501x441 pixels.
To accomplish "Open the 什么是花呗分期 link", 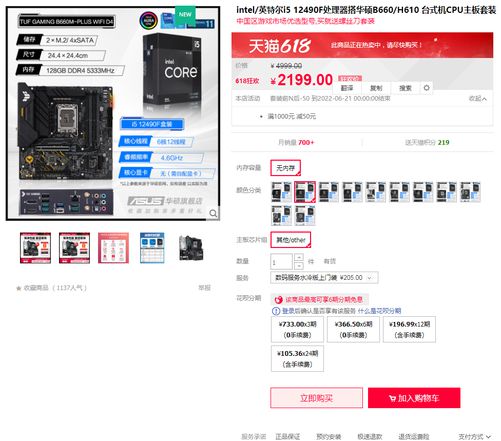I will pos(379,311).
